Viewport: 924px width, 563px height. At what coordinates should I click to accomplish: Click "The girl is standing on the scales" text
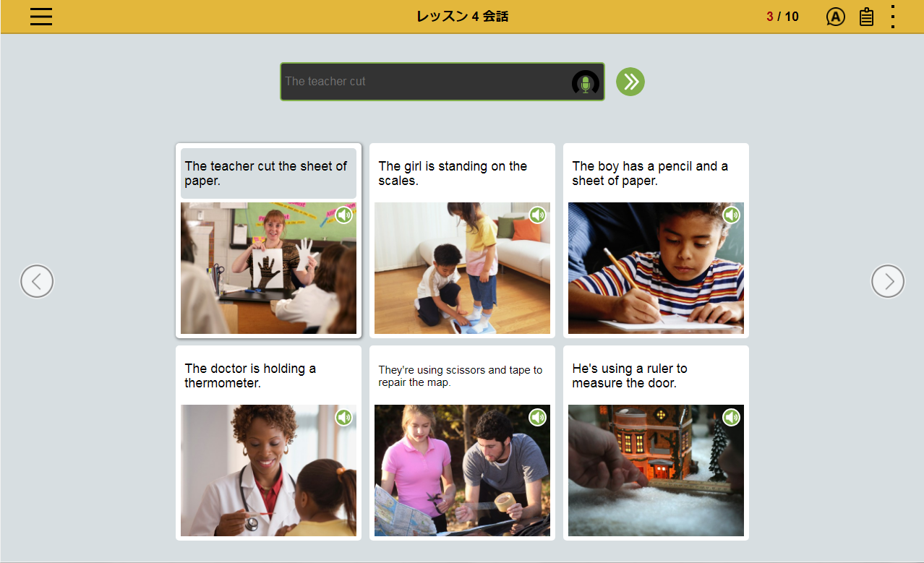tap(453, 173)
